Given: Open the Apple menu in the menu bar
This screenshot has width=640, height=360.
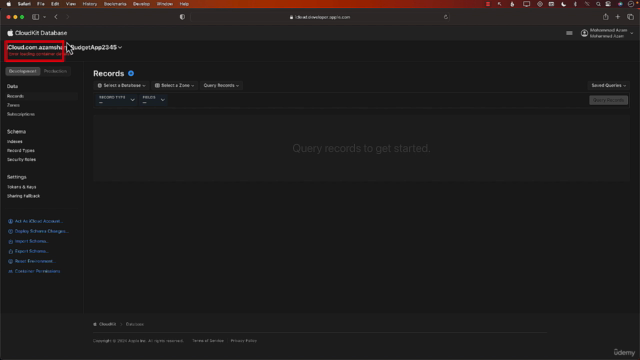Looking at the screenshot, I should pyautogui.click(x=9, y=4).
